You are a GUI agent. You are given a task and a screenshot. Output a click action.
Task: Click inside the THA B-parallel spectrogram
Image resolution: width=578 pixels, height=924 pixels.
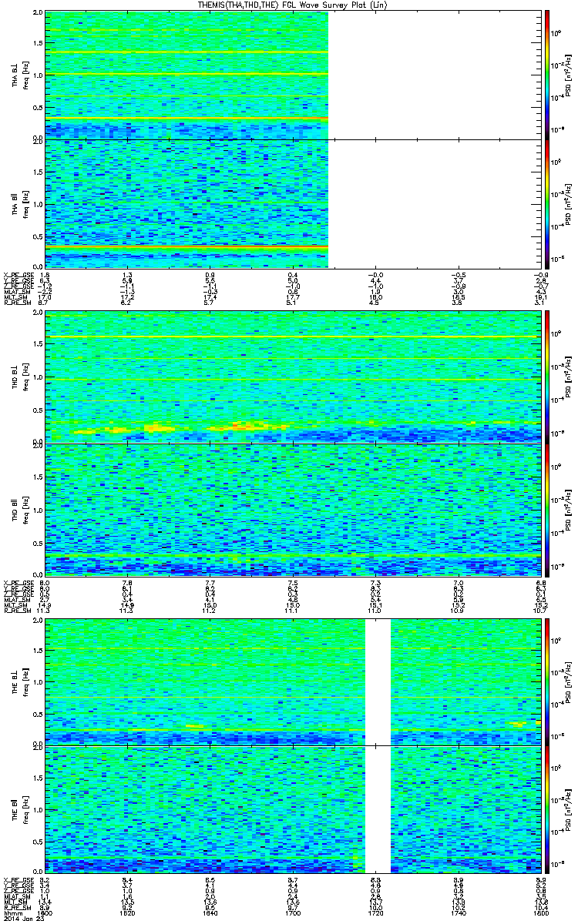[187, 204]
